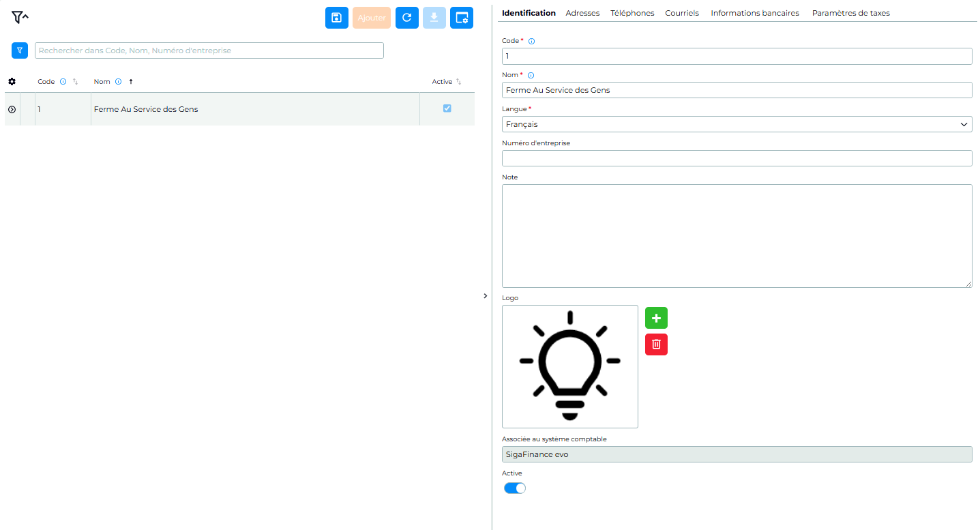Click the download arrow icon
Screen dimensions: 980x530
434,18
